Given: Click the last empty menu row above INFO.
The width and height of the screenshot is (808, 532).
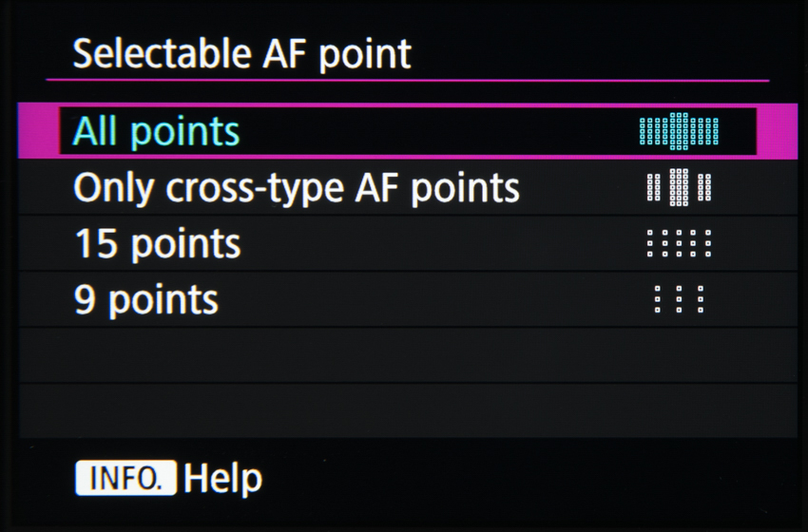Looking at the screenshot, I should [409, 410].
